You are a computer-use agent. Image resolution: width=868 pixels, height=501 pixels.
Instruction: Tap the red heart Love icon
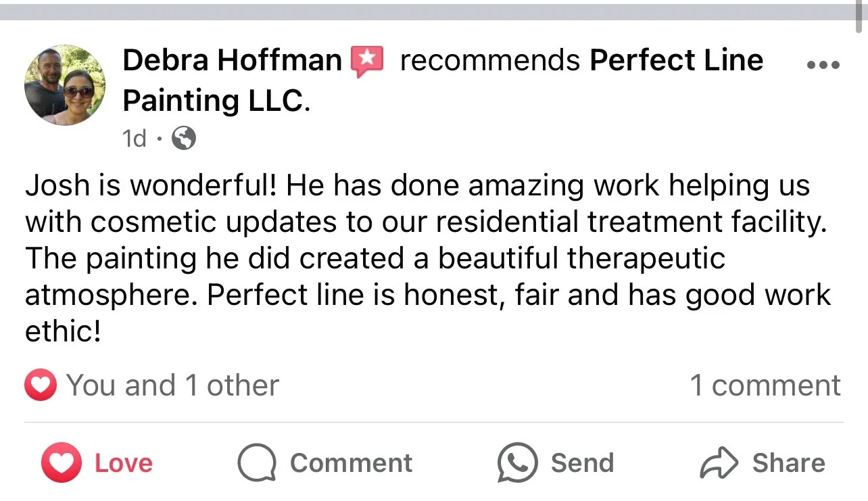coord(62,463)
